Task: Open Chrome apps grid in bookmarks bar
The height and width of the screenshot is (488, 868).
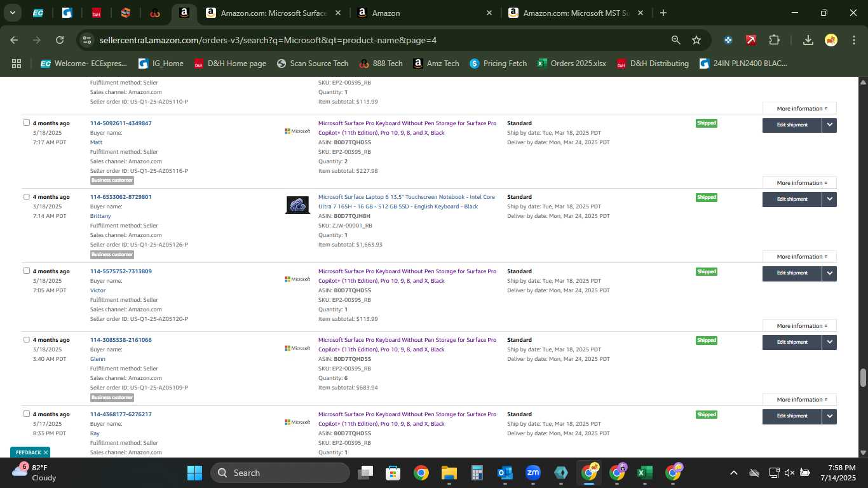Action: coord(17,64)
